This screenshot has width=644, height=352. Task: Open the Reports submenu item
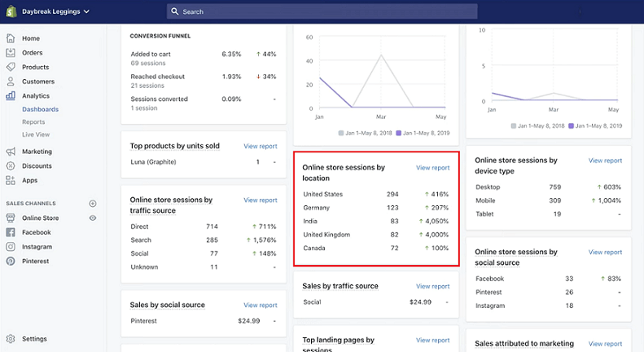point(33,122)
